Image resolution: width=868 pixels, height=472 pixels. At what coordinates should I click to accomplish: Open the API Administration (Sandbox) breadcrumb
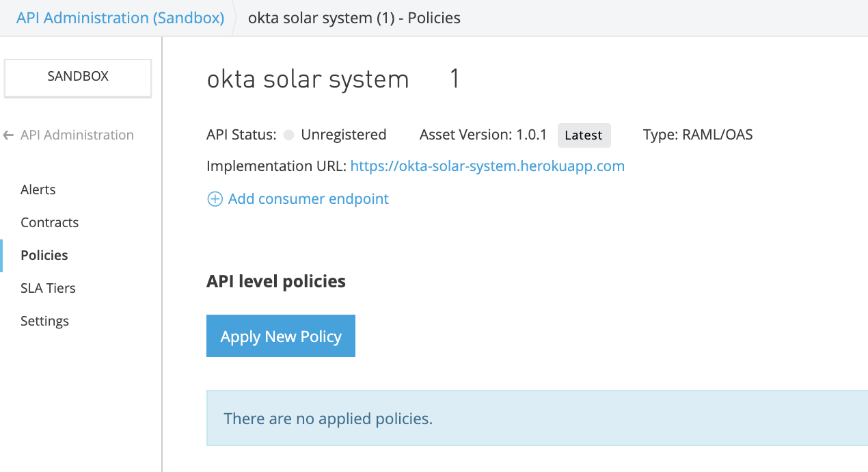pyautogui.click(x=120, y=18)
